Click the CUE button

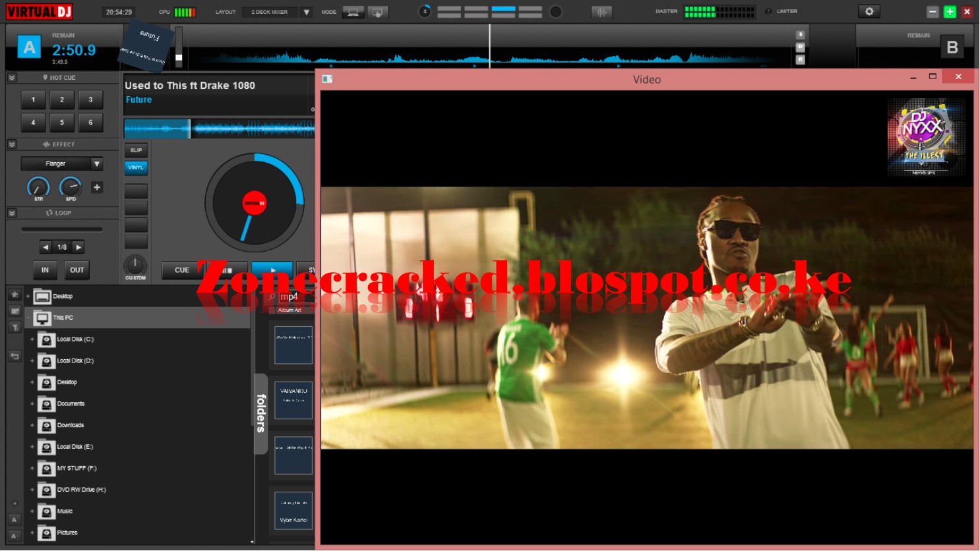[181, 270]
